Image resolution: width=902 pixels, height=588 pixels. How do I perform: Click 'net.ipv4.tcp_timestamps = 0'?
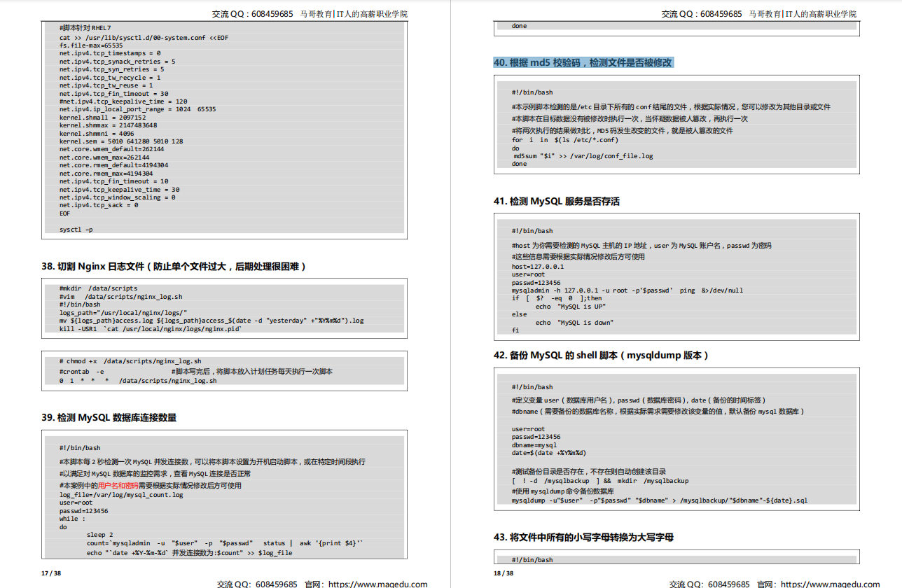click(110, 52)
